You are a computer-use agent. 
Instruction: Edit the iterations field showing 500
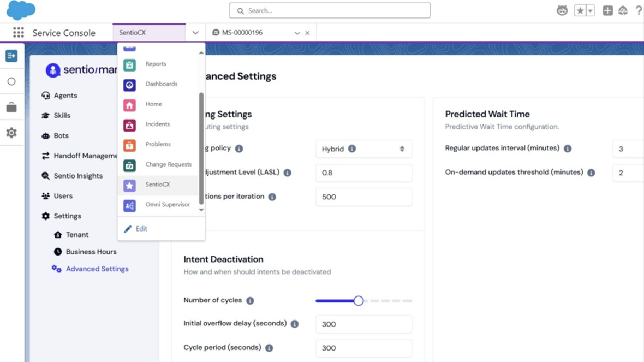click(363, 197)
